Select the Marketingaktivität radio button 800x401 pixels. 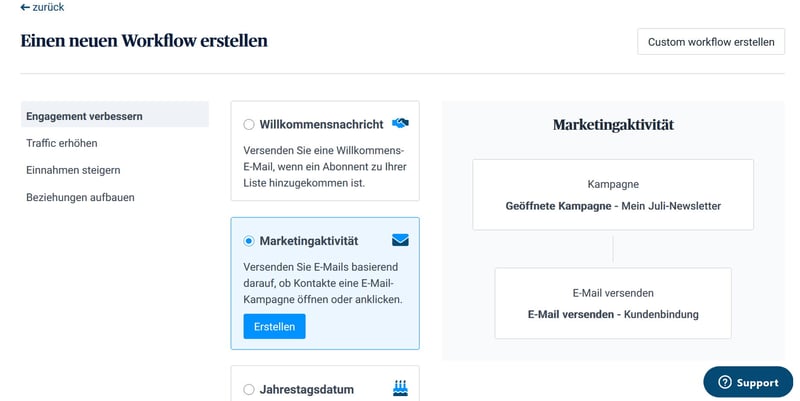tap(248, 241)
